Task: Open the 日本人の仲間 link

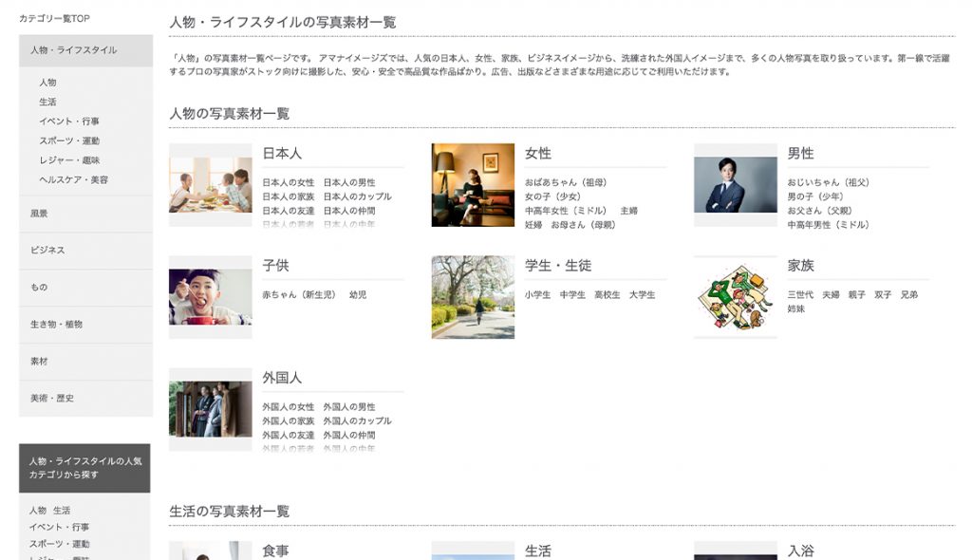Action: (x=349, y=211)
